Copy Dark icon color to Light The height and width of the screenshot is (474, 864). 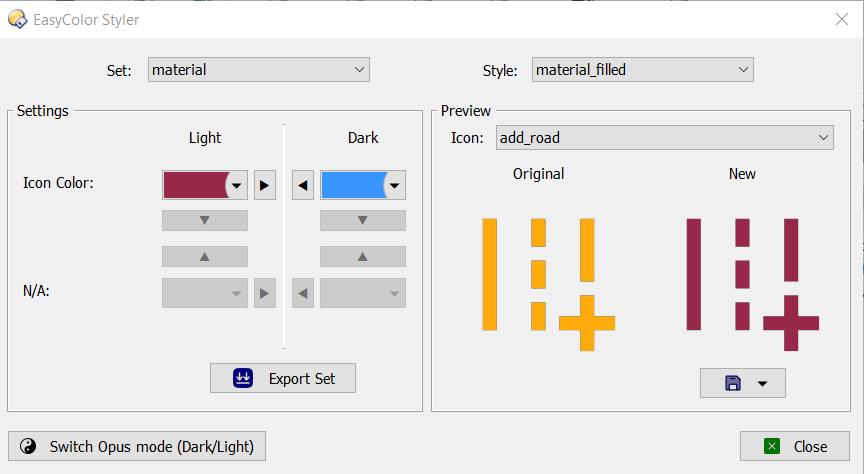(303, 185)
